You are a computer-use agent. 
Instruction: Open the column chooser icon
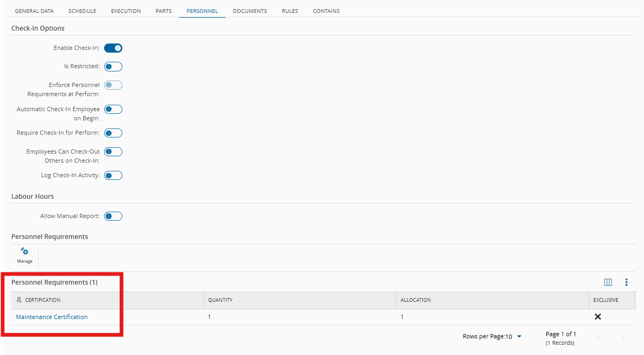pyautogui.click(x=608, y=282)
